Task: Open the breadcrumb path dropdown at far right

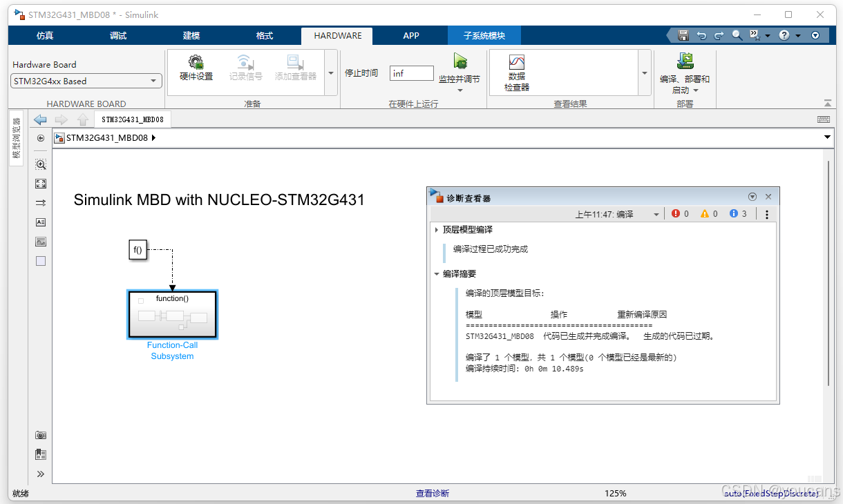Action: click(x=828, y=138)
